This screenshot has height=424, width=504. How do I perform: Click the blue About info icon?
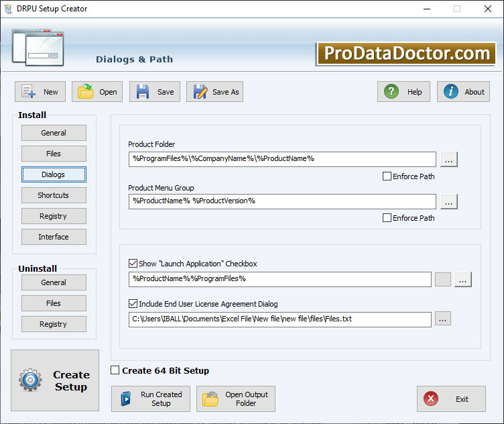[x=450, y=92]
